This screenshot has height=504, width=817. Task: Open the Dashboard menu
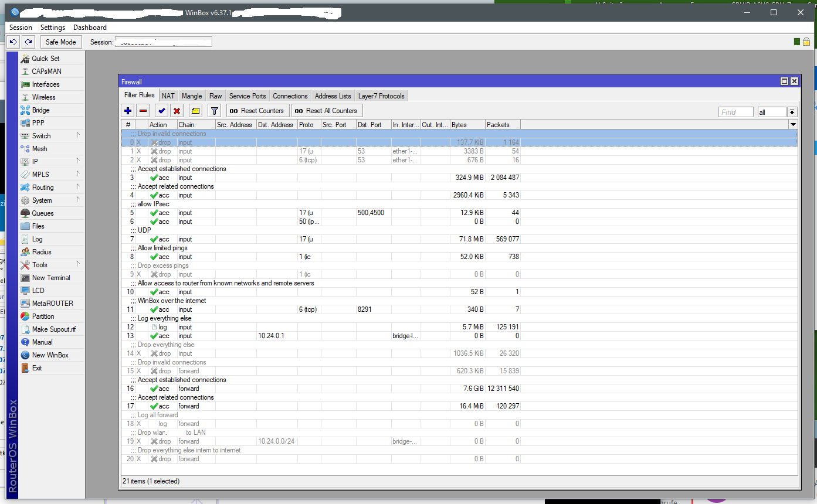(x=90, y=28)
